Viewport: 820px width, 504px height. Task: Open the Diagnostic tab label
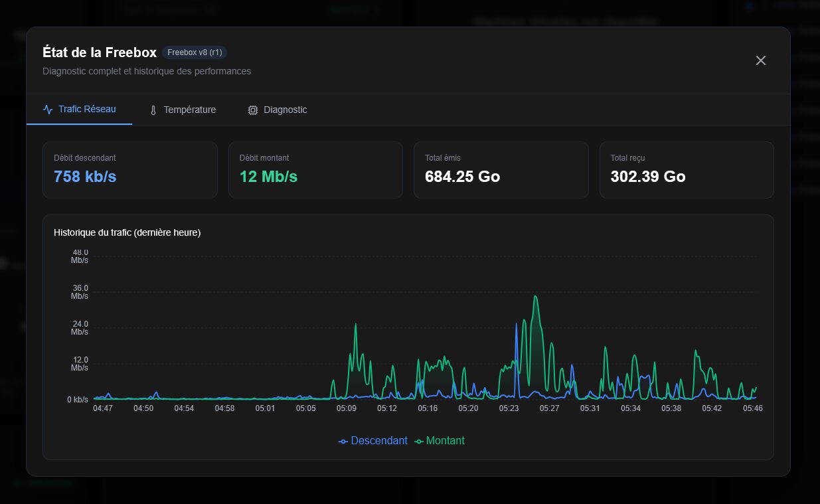[x=286, y=110]
